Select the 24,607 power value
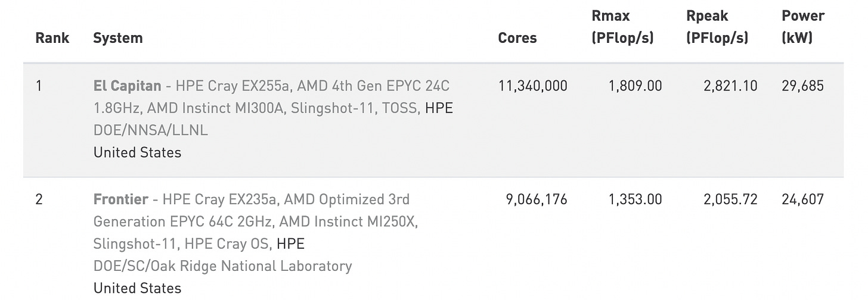The image size is (868, 300). pyautogui.click(x=802, y=199)
